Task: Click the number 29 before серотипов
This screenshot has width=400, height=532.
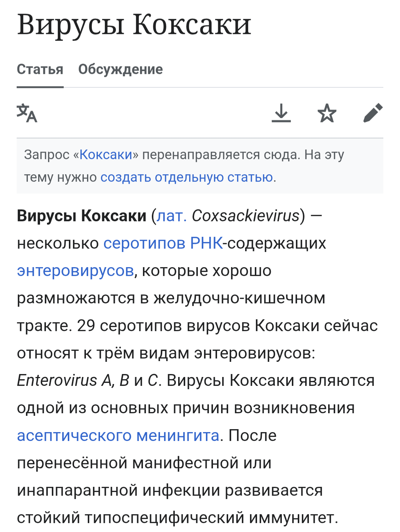Action: coord(86,326)
